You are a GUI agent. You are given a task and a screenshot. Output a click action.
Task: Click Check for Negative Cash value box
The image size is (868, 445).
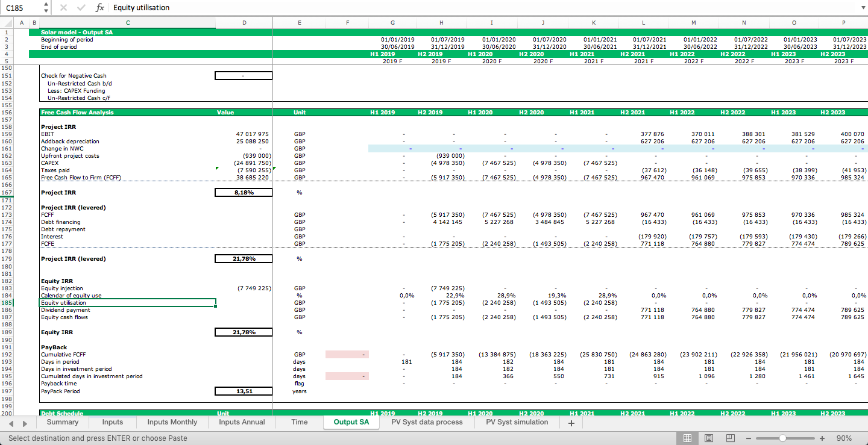tap(244, 76)
